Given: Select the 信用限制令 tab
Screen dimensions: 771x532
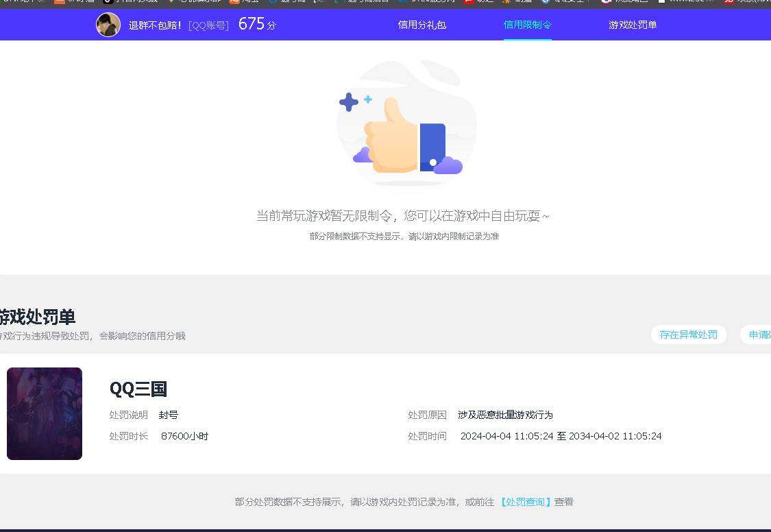Looking at the screenshot, I should (x=527, y=25).
